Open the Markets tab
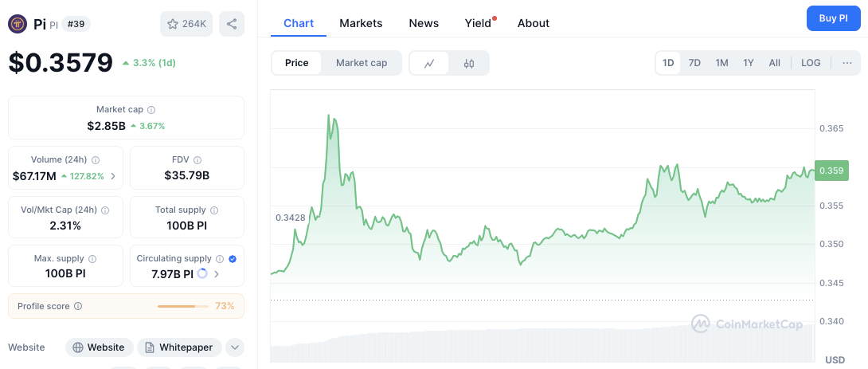 tap(361, 23)
